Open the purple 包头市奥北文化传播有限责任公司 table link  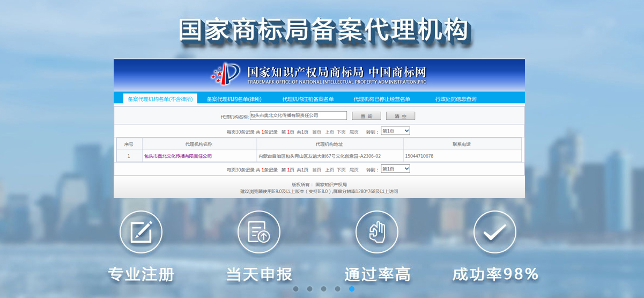pyautogui.click(x=178, y=156)
